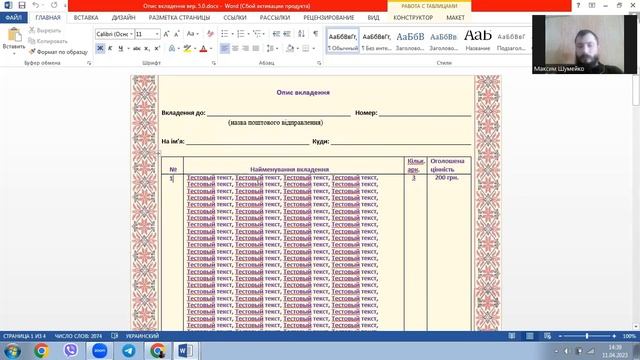Click the text effects icon

[x=172, y=49]
